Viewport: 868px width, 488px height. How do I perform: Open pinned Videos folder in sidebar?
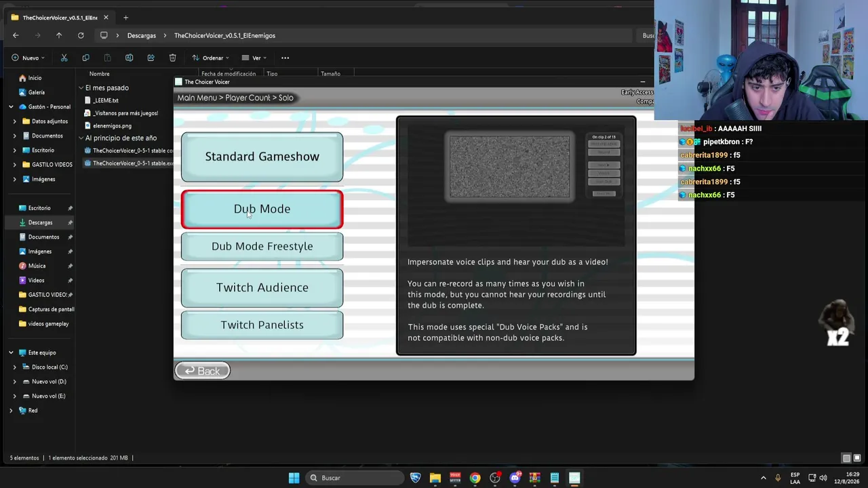(x=31, y=281)
